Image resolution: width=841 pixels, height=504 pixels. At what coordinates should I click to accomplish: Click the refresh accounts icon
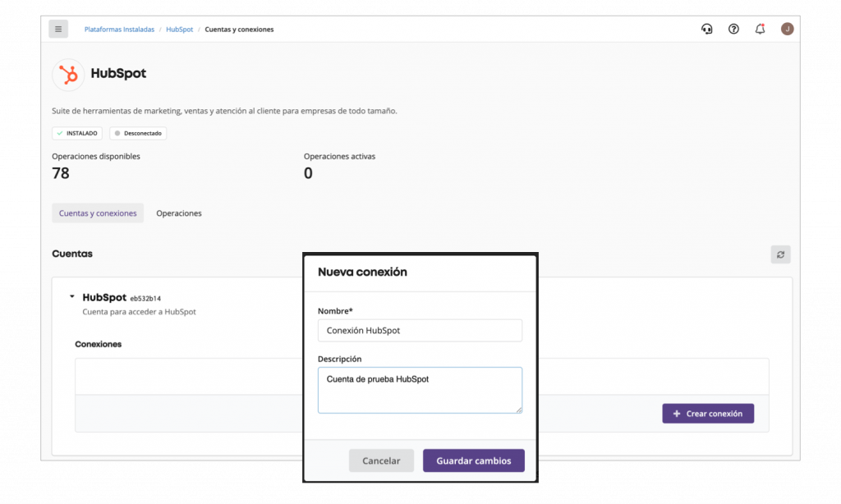pos(780,254)
